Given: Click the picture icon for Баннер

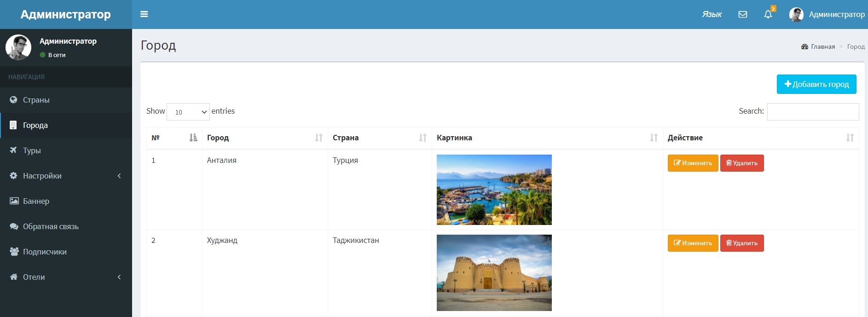Looking at the screenshot, I should click(x=14, y=201).
